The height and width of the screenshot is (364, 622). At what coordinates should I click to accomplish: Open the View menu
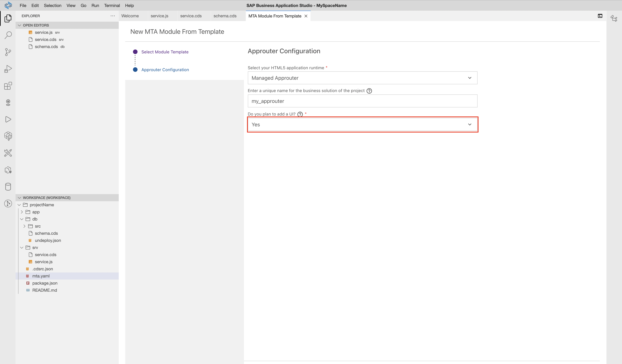(x=71, y=6)
